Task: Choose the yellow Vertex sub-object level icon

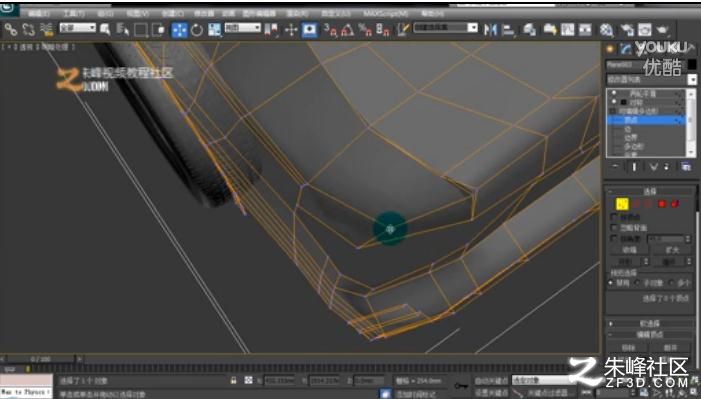Action: click(x=622, y=204)
